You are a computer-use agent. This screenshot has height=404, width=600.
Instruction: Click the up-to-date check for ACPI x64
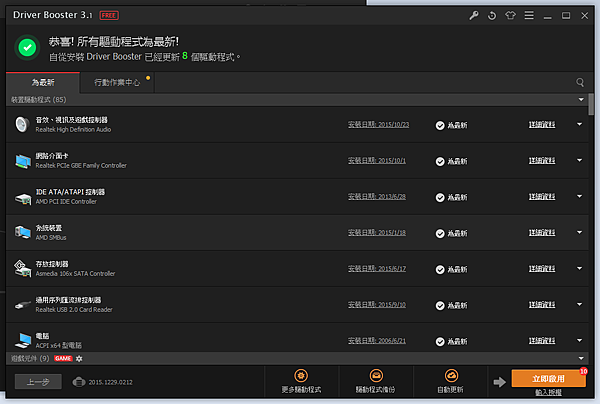pos(440,342)
